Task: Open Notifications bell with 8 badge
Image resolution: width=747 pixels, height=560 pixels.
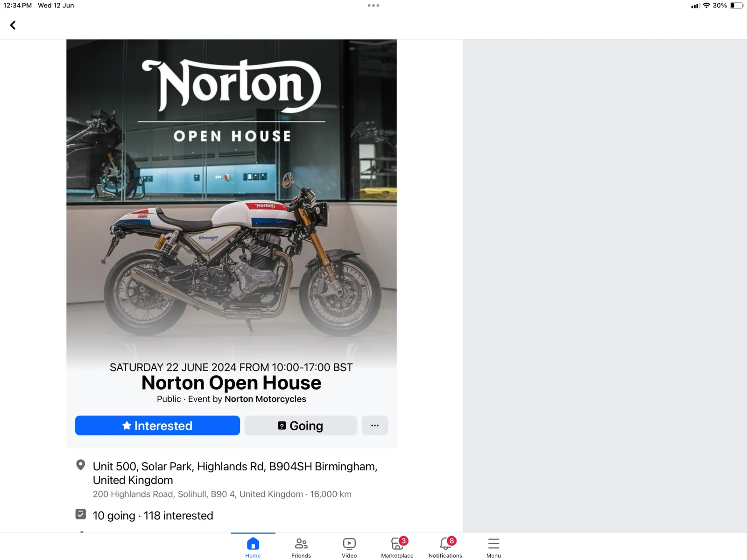Action: tap(445, 547)
